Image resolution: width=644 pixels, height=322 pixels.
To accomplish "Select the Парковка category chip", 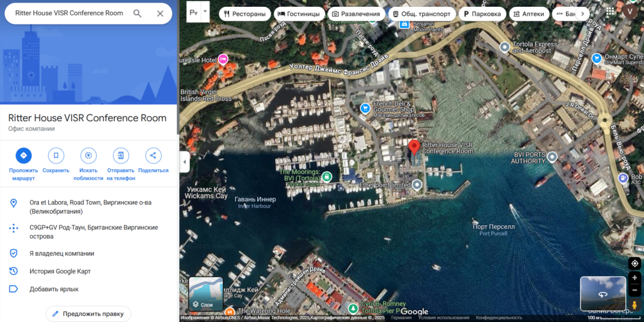I will (482, 14).
